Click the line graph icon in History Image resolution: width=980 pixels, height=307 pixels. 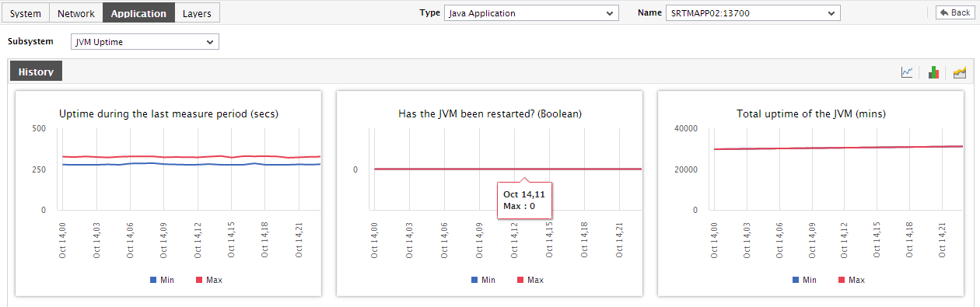pyautogui.click(x=907, y=72)
